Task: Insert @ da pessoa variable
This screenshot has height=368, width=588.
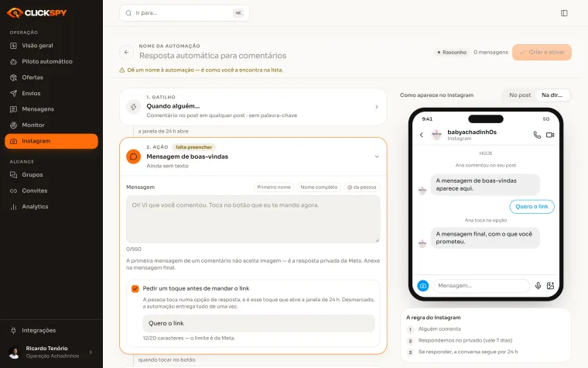Action: click(361, 187)
